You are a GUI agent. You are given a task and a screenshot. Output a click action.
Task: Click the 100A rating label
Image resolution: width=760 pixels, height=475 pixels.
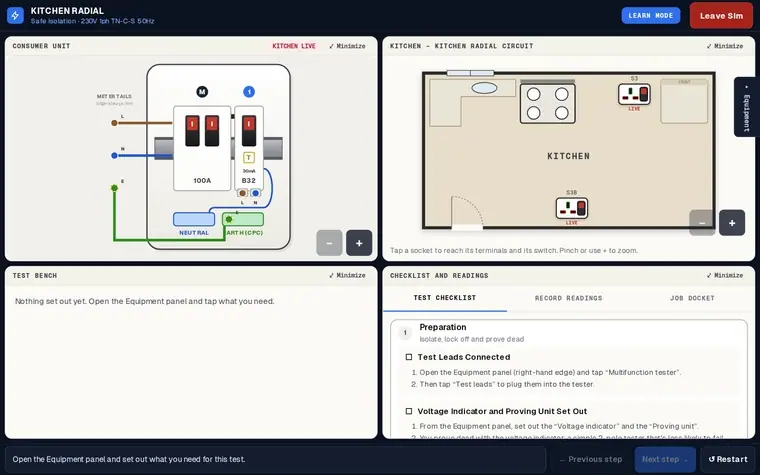[x=202, y=180]
